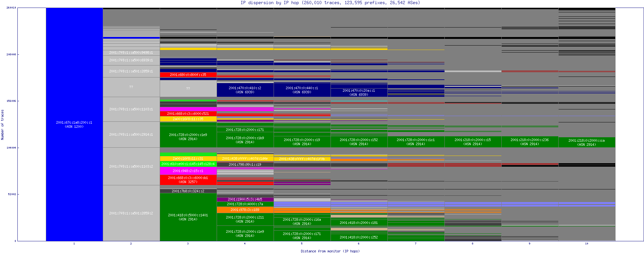Select the red 2001:668:0:3::6000:b1 (ASN 3257) block
The height and width of the screenshot is (253, 644).
coord(188,180)
